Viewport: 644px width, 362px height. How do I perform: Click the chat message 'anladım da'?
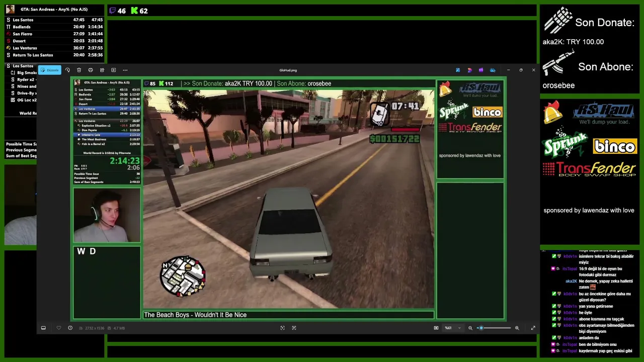(589, 338)
